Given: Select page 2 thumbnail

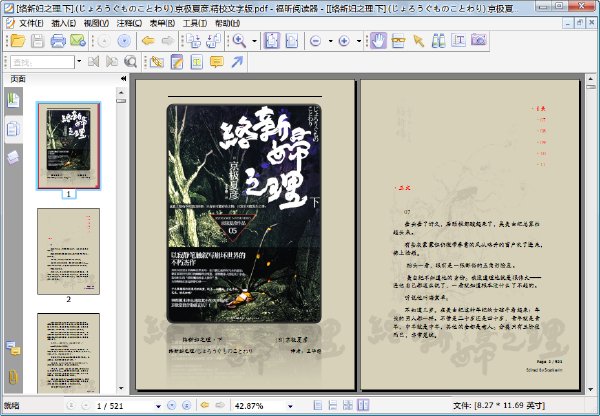Looking at the screenshot, I should tap(68, 251).
